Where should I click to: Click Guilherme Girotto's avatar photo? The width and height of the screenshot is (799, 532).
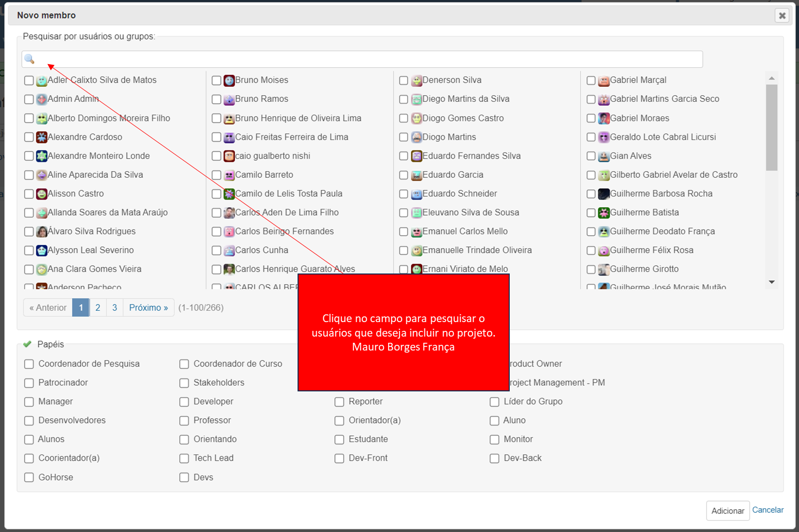point(604,269)
